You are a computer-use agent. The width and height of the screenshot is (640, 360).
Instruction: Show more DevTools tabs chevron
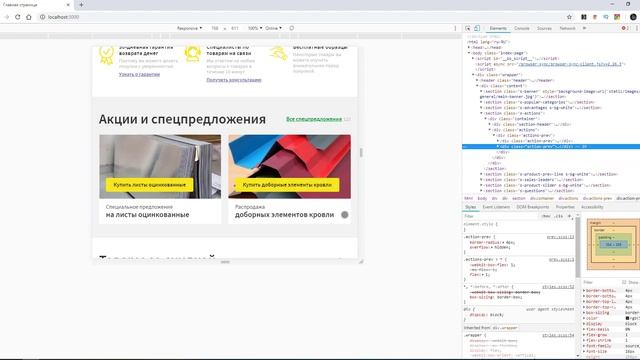point(584,28)
